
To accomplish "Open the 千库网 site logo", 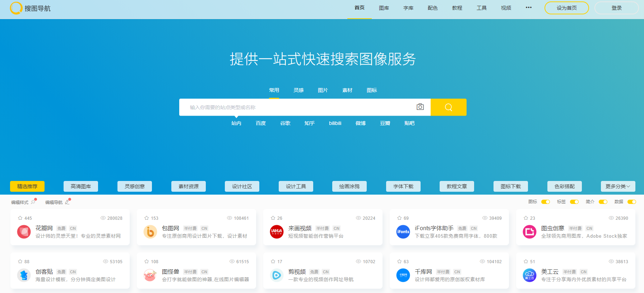I will tap(403, 275).
